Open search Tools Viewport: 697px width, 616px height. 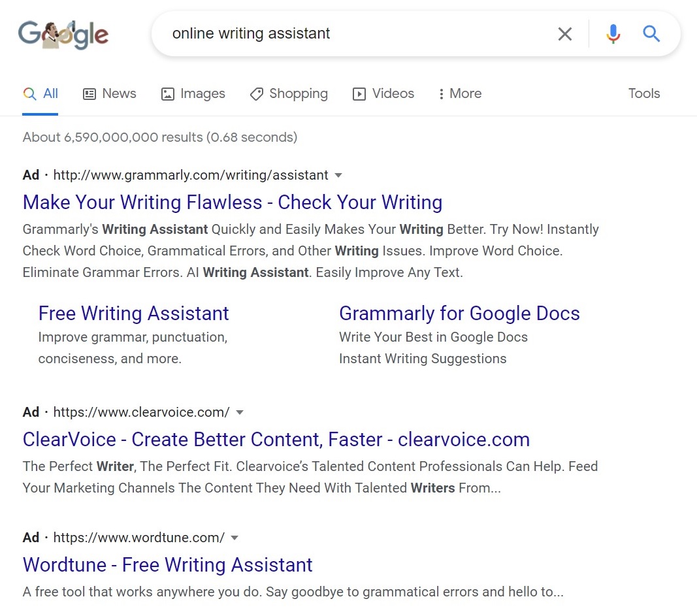click(x=643, y=93)
